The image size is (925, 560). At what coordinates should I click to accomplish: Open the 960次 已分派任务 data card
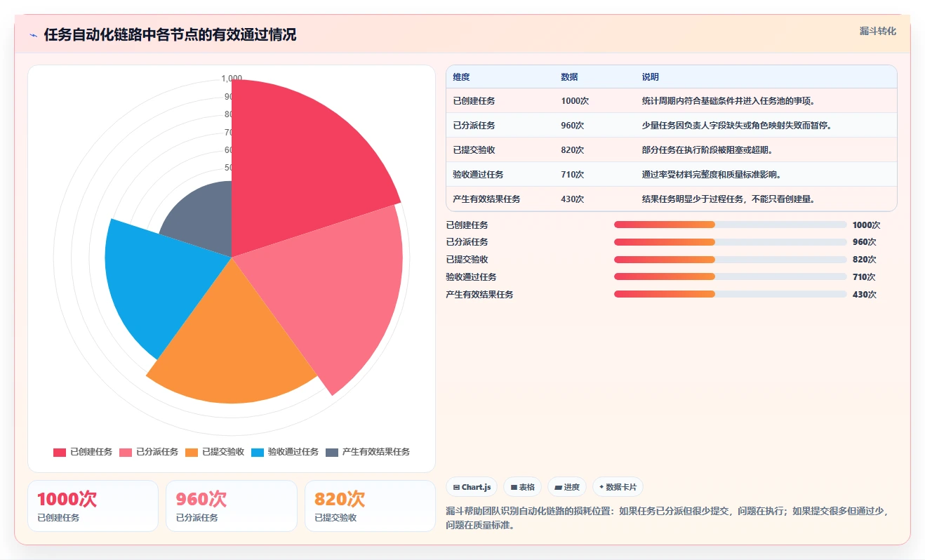pyautogui.click(x=232, y=506)
